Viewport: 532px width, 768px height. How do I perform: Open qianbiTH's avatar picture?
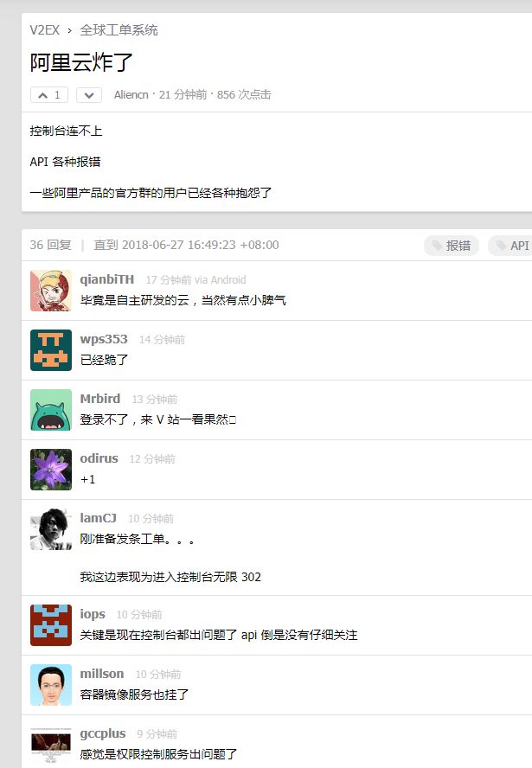[x=51, y=291]
